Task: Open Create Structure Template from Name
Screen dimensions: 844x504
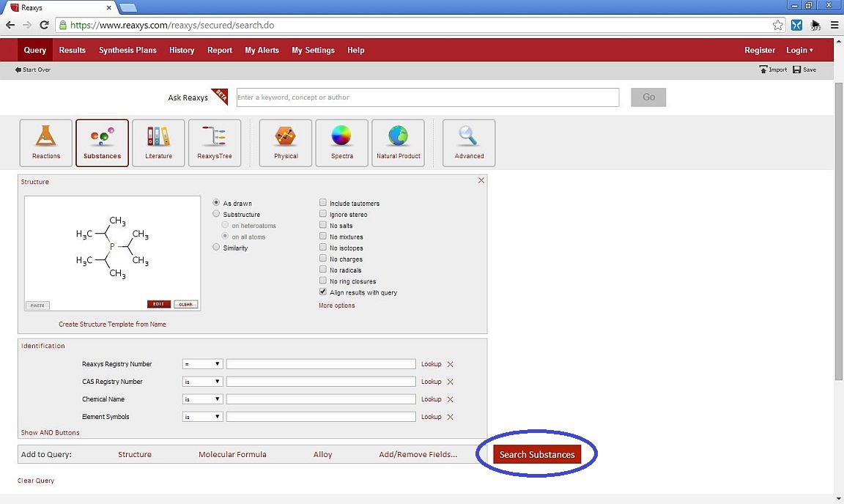Action: (112, 324)
